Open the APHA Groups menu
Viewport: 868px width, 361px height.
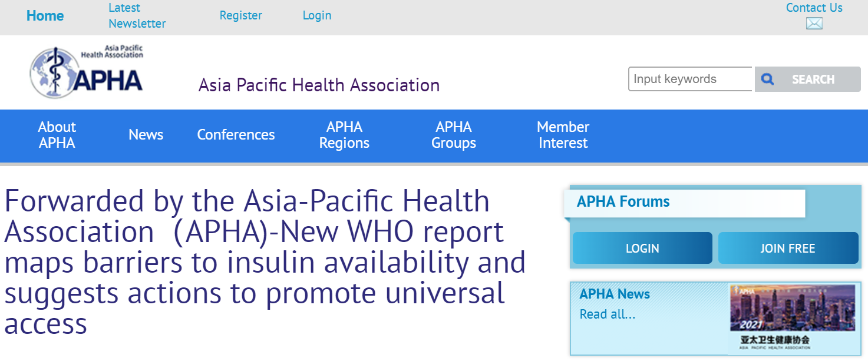(x=454, y=135)
